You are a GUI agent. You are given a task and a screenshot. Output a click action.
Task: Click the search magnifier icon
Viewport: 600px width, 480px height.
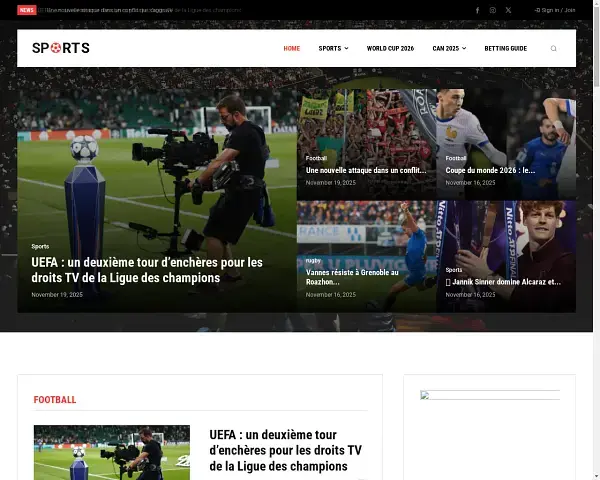[x=554, y=48]
